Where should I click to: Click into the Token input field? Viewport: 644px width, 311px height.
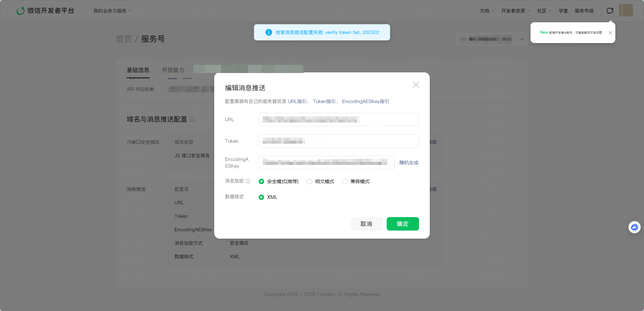pyautogui.click(x=339, y=141)
